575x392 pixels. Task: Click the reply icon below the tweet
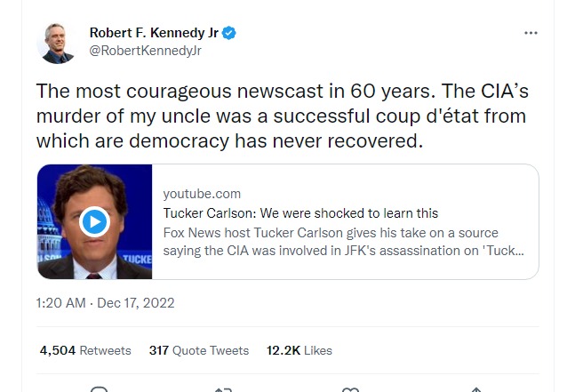100,388
